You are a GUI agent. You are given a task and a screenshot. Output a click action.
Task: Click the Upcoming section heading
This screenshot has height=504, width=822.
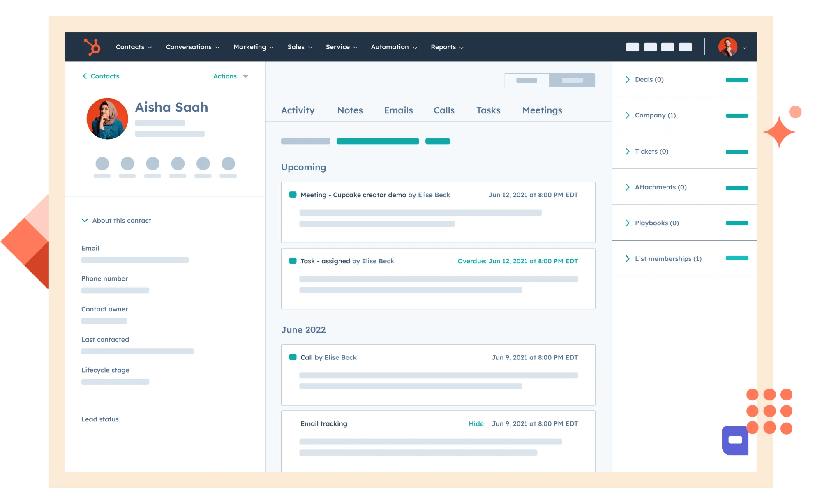pos(303,167)
